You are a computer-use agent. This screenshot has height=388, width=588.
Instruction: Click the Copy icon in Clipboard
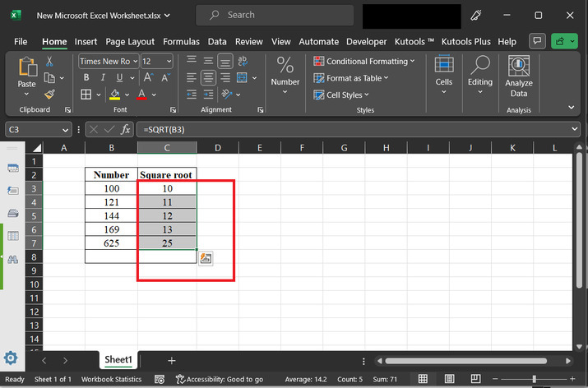click(x=49, y=77)
